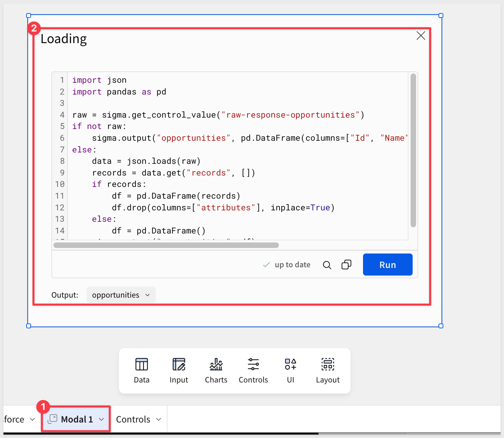Click the search magnifier icon in code editor
Image resolution: width=504 pixels, height=438 pixels.
(327, 265)
